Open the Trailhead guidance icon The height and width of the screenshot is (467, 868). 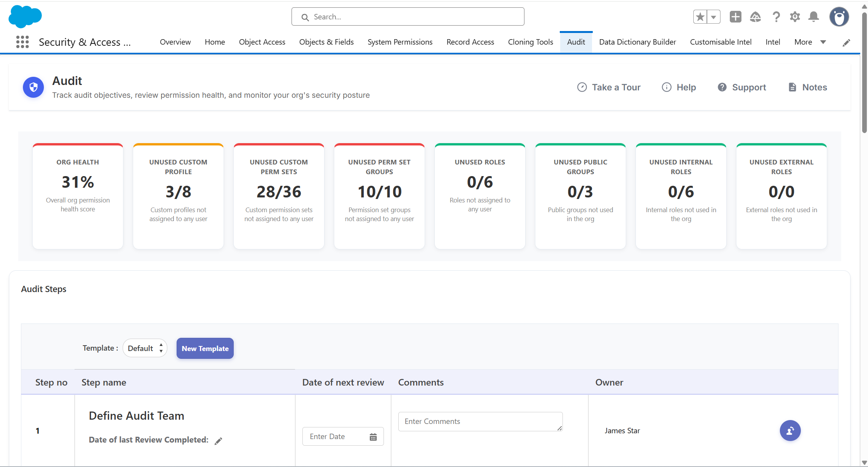pyautogui.click(x=755, y=17)
